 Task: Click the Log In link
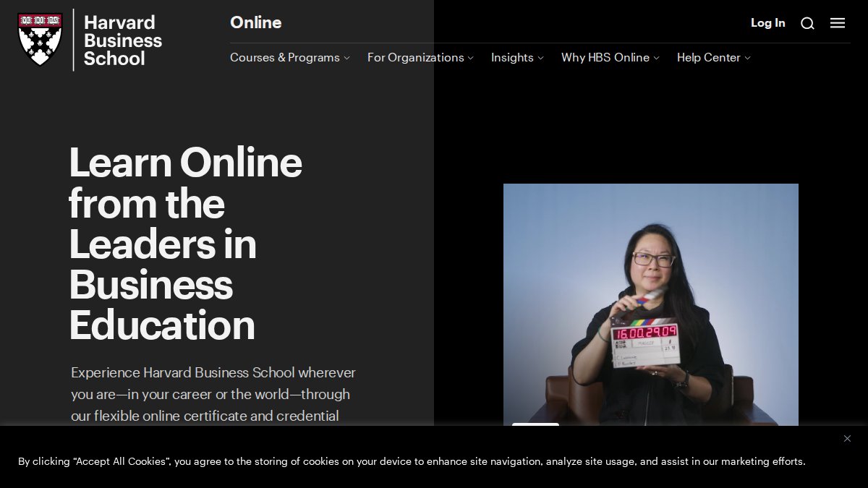767,22
